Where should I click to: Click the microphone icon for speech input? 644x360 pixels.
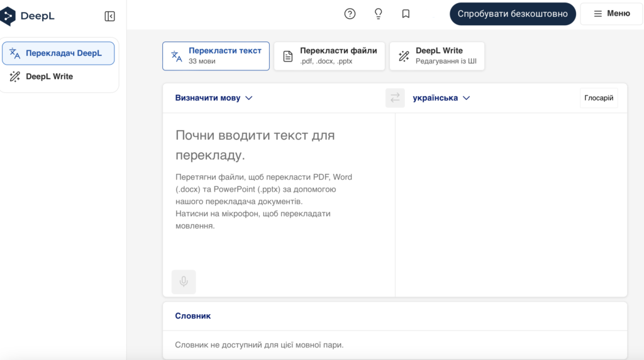click(184, 281)
